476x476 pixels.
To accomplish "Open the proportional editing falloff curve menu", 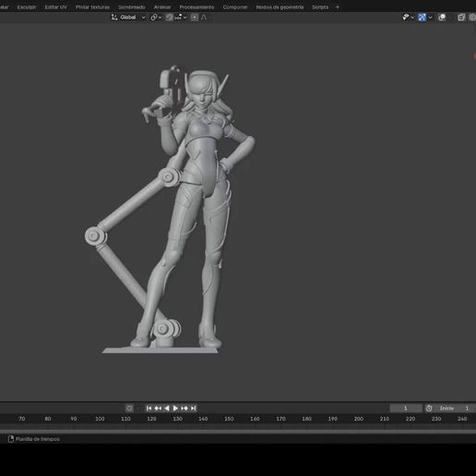I will click(x=204, y=18).
